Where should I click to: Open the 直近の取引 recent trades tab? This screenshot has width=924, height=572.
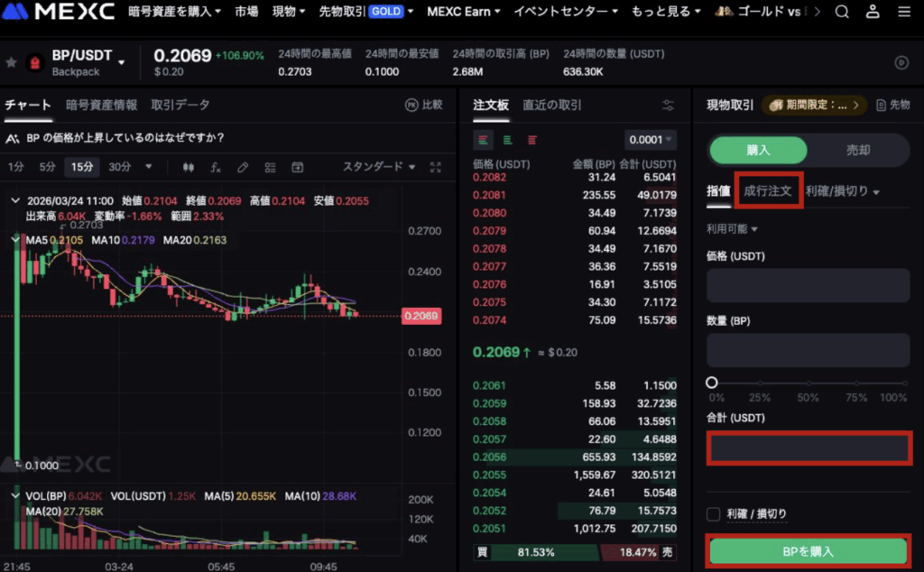(x=551, y=106)
